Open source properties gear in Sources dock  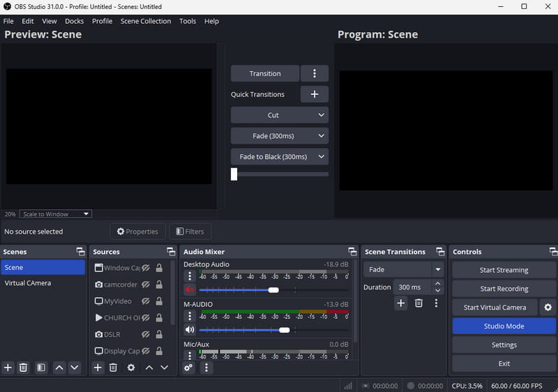(130, 368)
